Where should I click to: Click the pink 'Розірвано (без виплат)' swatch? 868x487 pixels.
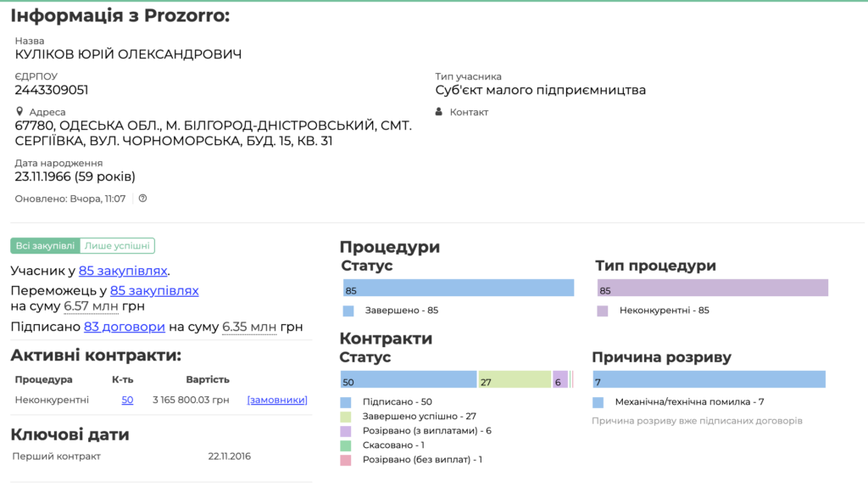(347, 460)
